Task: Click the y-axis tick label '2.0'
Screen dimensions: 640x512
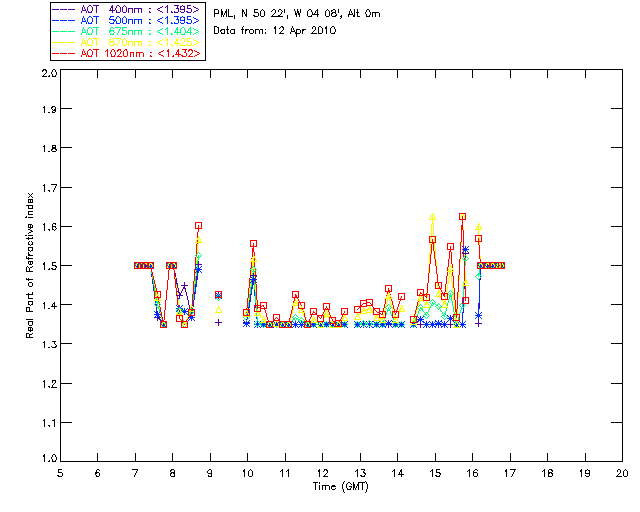Action: click(49, 73)
